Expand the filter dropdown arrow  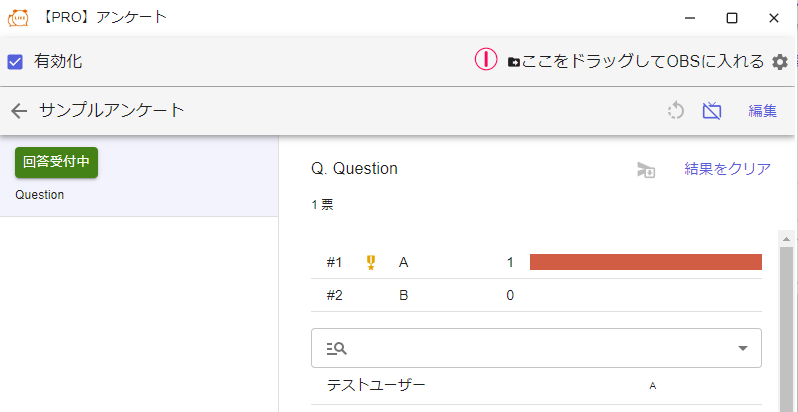pyautogui.click(x=742, y=348)
